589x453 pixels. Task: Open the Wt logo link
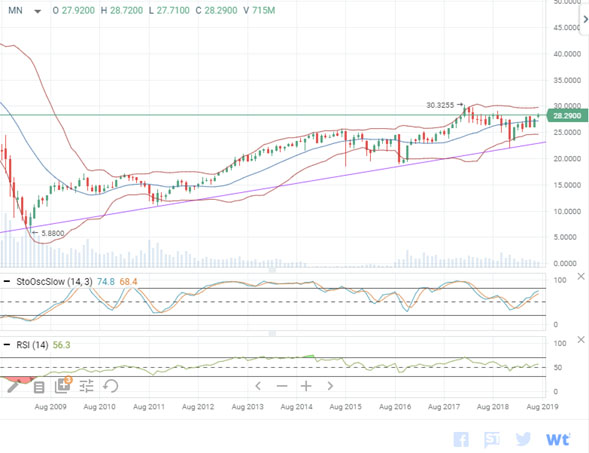pos(558,439)
